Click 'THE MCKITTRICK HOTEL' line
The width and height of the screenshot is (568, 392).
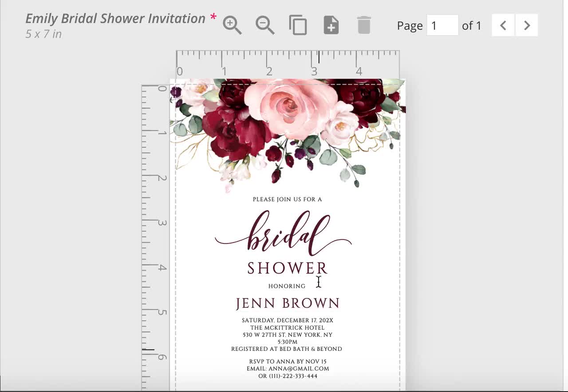(288, 328)
